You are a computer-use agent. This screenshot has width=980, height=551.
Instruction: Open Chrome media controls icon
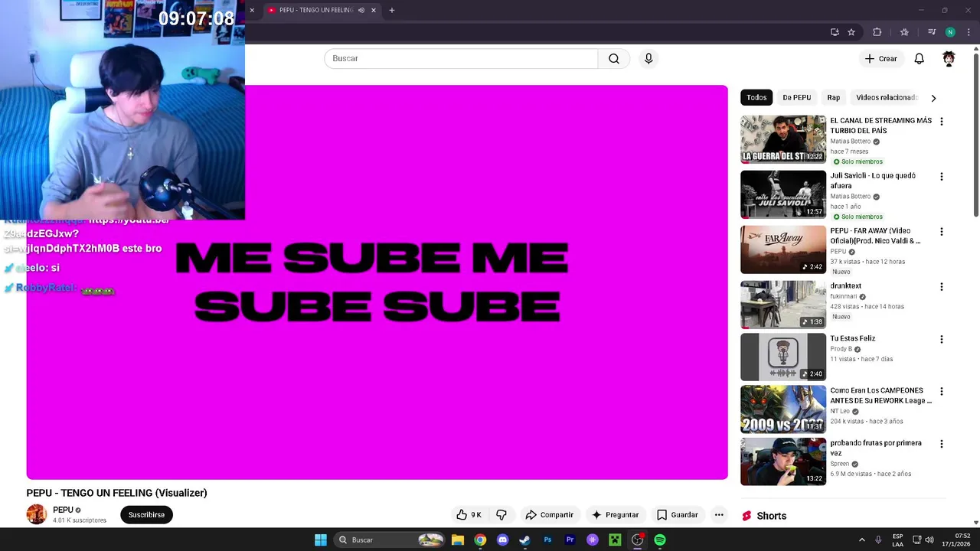(x=932, y=32)
